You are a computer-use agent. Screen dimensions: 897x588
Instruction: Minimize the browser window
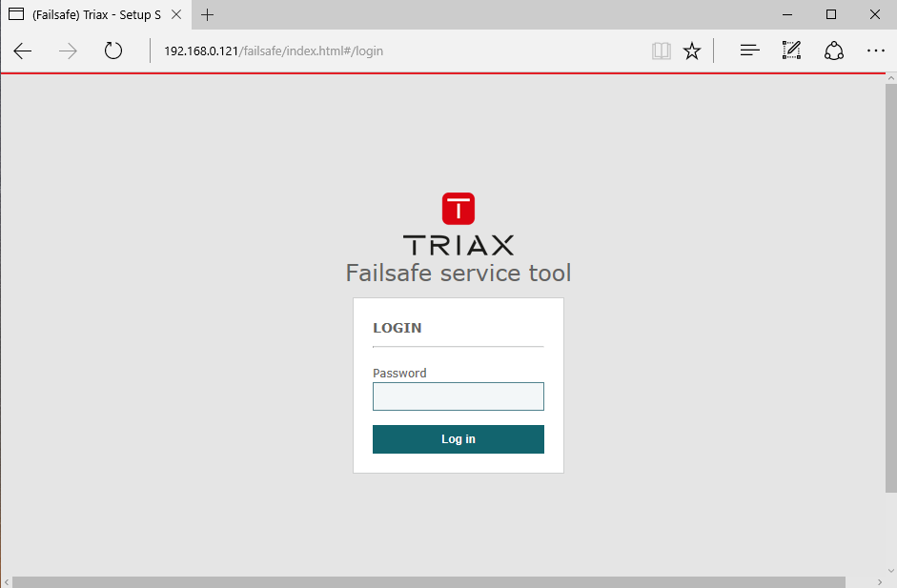click(787, 15)
